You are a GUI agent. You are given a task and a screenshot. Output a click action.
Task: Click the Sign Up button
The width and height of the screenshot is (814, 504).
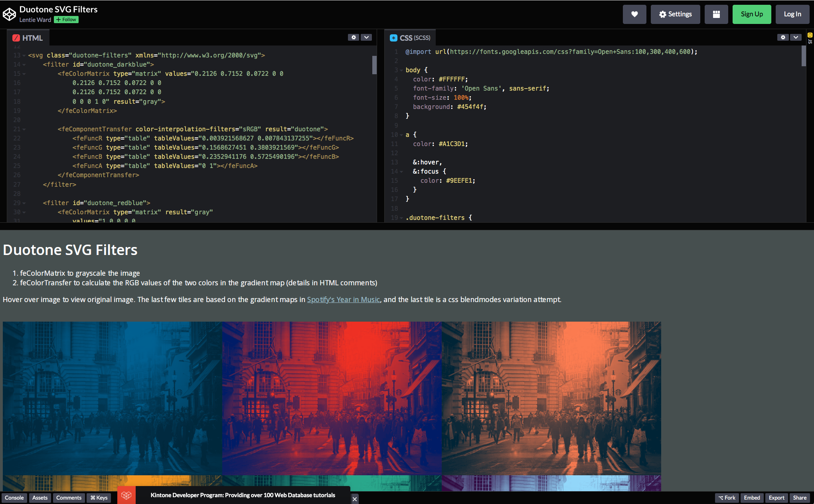[x=751, y=14]
